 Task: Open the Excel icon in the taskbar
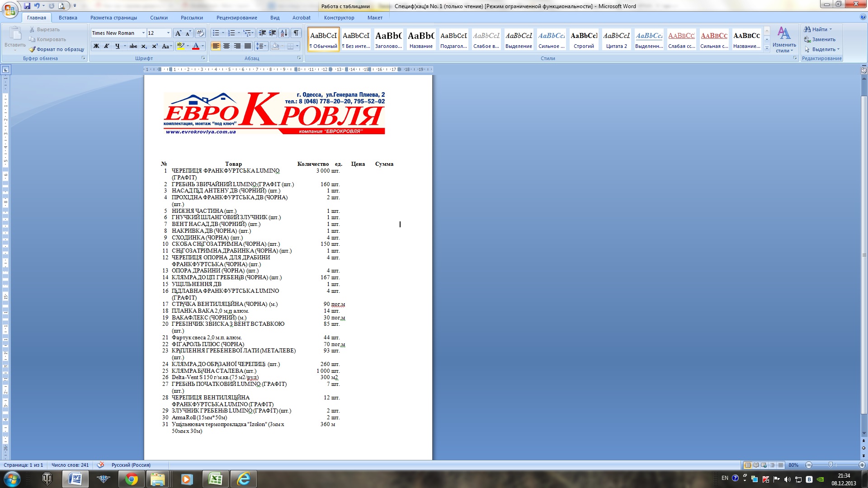215,479
